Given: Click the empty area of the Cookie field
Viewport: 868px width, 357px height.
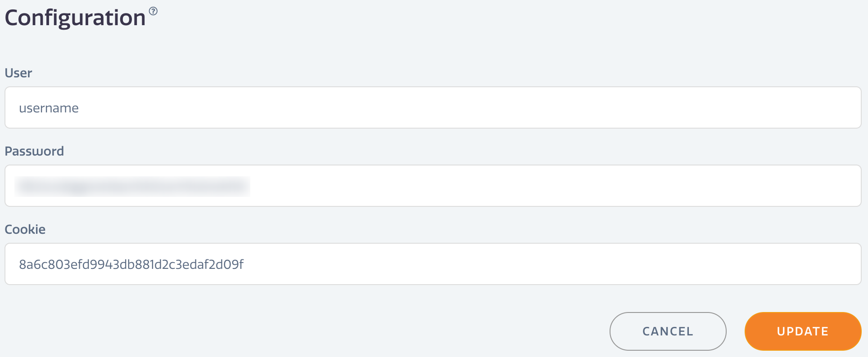Looking at the screenshot, I should pyautogui.click(x=552, y=264).
